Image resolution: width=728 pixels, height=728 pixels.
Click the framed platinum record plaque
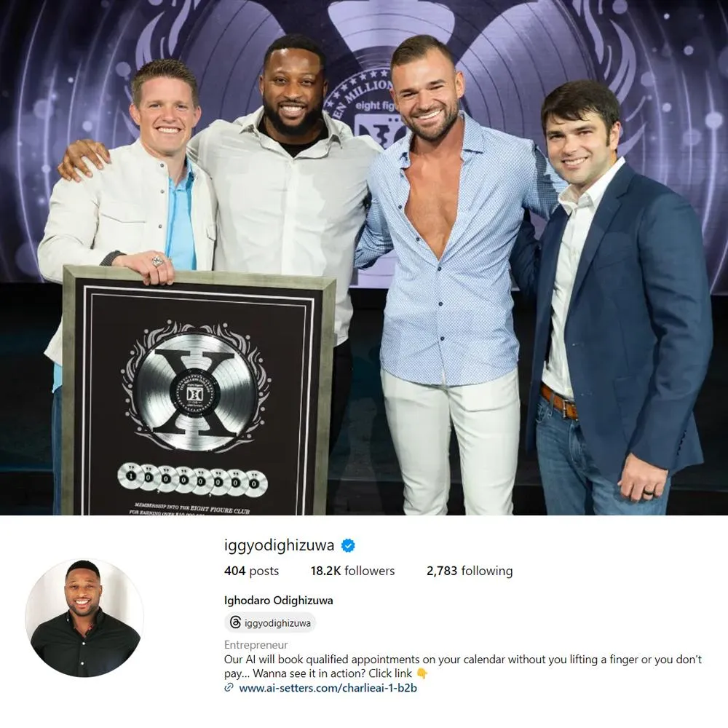click(x=199, y=392)
